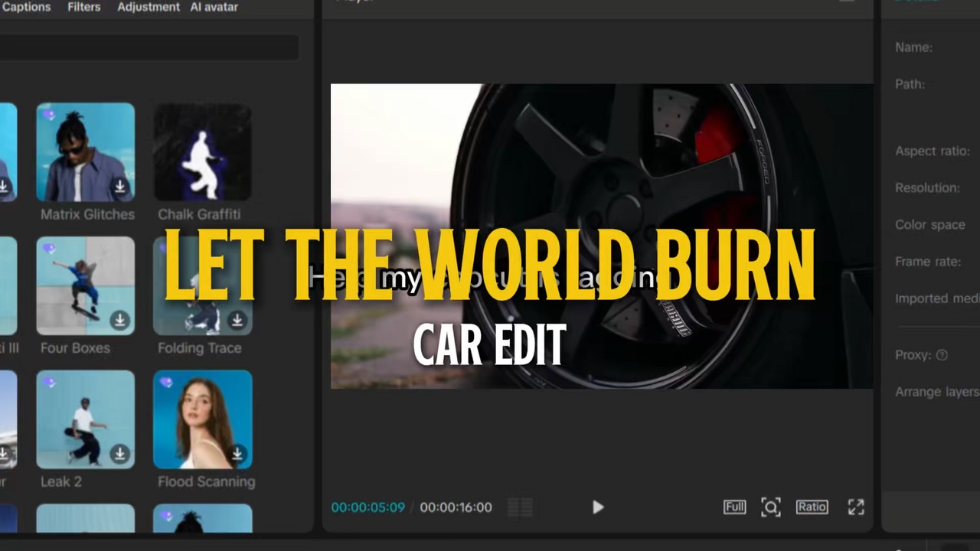Screen dimensions: 980x551
Task: Download the Leak 2 effect
Action: click(119, 454)
